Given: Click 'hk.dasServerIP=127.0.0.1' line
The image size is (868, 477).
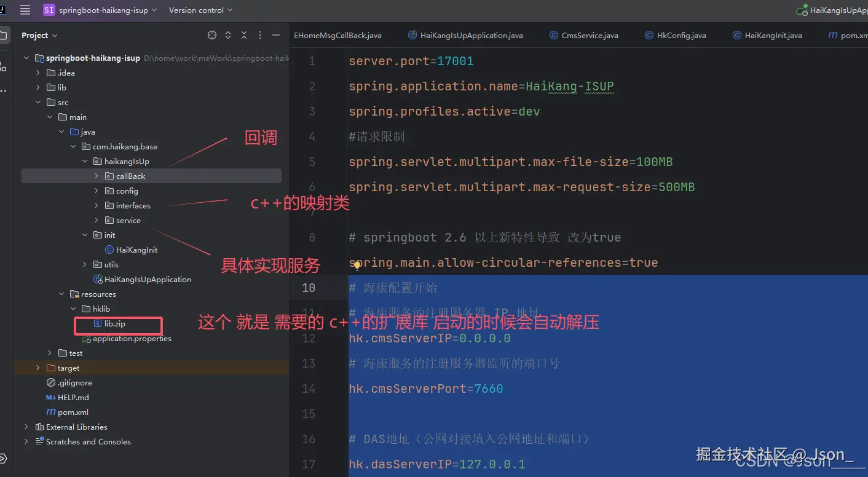Looking at the screenshot, I should click(x=436, y=464).
